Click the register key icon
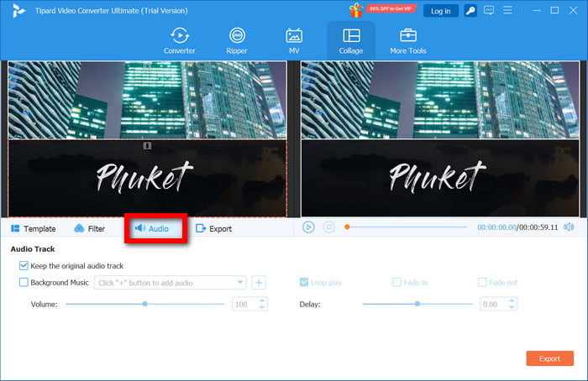The height and width of the screenshot is (381, 588). point(470,11)
